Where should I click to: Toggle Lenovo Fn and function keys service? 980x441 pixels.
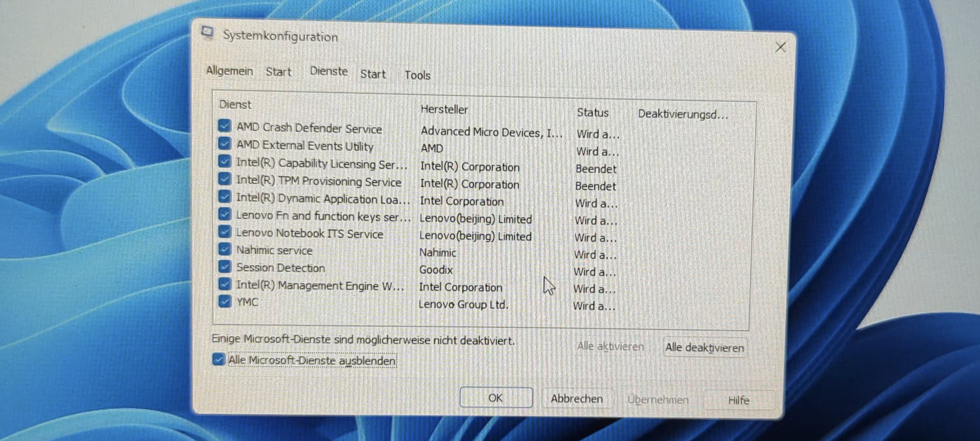tap(224, 214)
